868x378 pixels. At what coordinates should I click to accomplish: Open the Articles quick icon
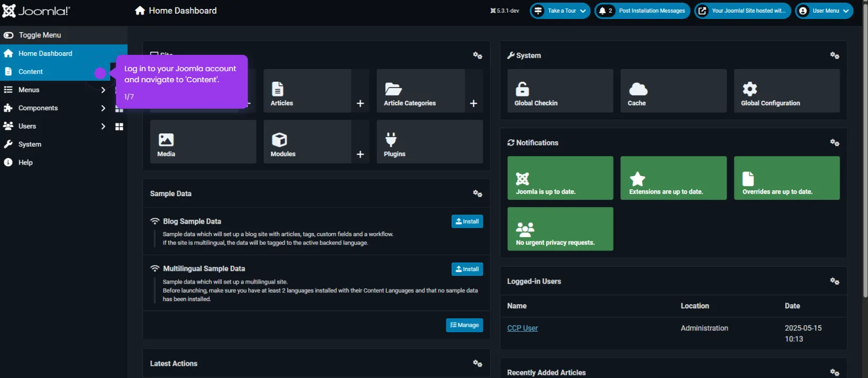click(307, 91)
